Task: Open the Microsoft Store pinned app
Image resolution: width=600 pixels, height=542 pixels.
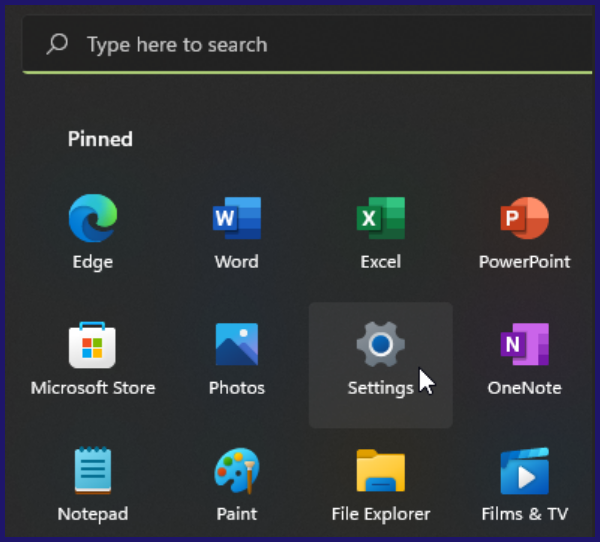Action: tap(93, 359)
